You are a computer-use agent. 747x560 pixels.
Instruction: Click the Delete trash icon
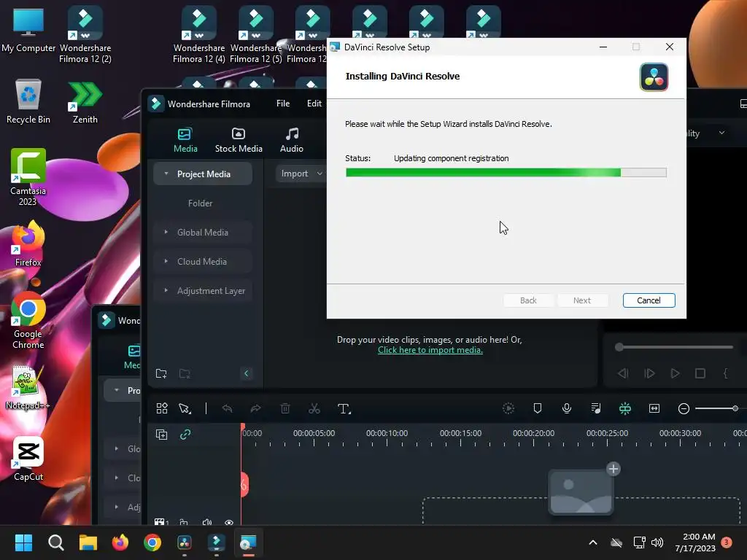pyautogui.click(x=285, y=408)
